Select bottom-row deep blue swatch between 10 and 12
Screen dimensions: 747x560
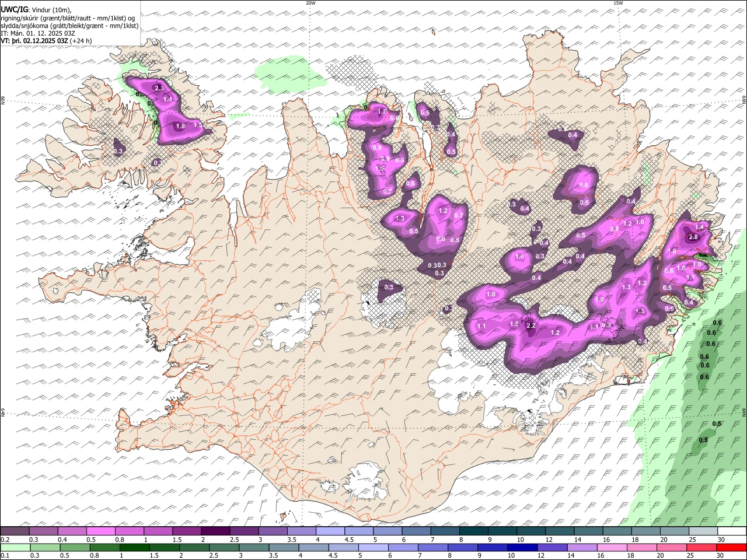pyautogui.click(x=523, y=547)
